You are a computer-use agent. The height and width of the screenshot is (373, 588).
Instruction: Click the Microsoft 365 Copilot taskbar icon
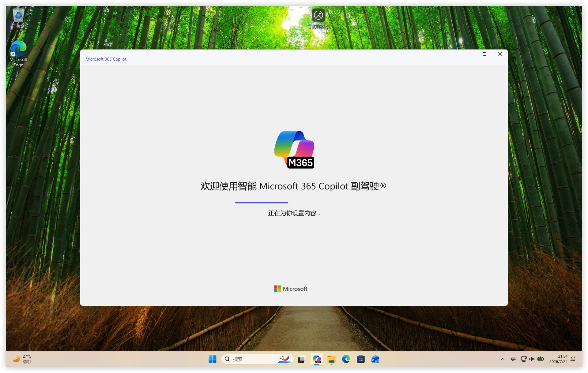click(x=317, y=359)
